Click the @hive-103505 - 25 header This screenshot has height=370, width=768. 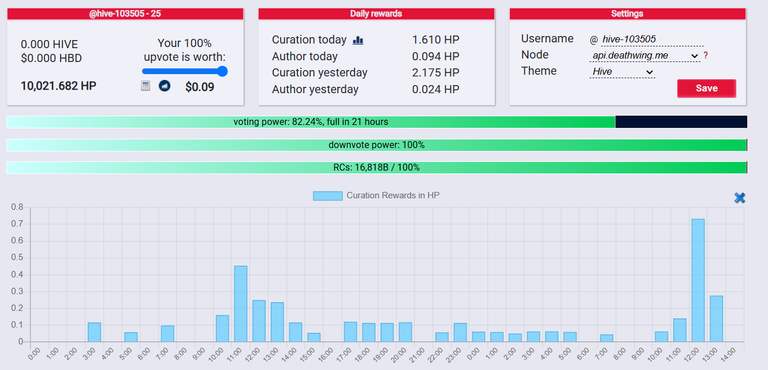[125, 14]
